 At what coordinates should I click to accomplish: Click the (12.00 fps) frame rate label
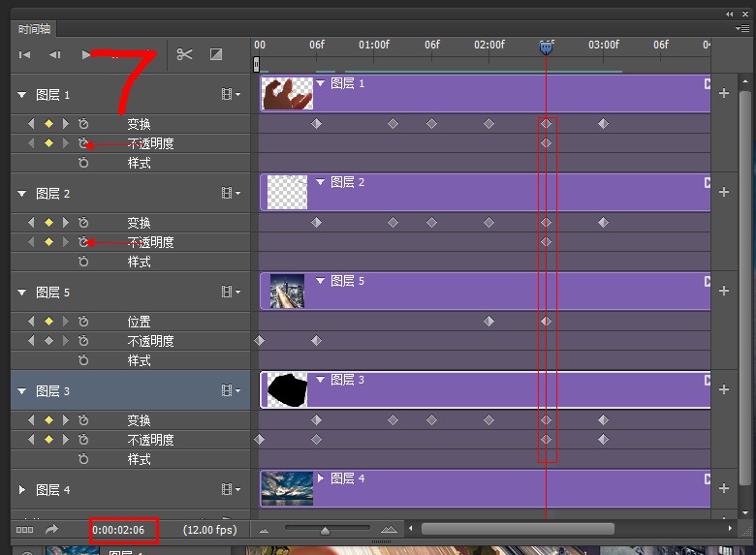pyautogui.click(x=209, y=530)
